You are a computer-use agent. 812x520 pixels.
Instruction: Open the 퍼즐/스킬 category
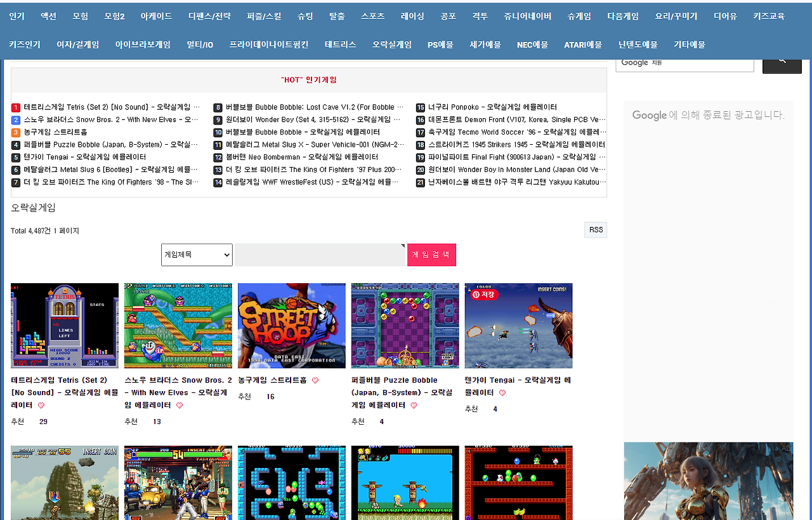pyautogui.click(x=264, y=17)
